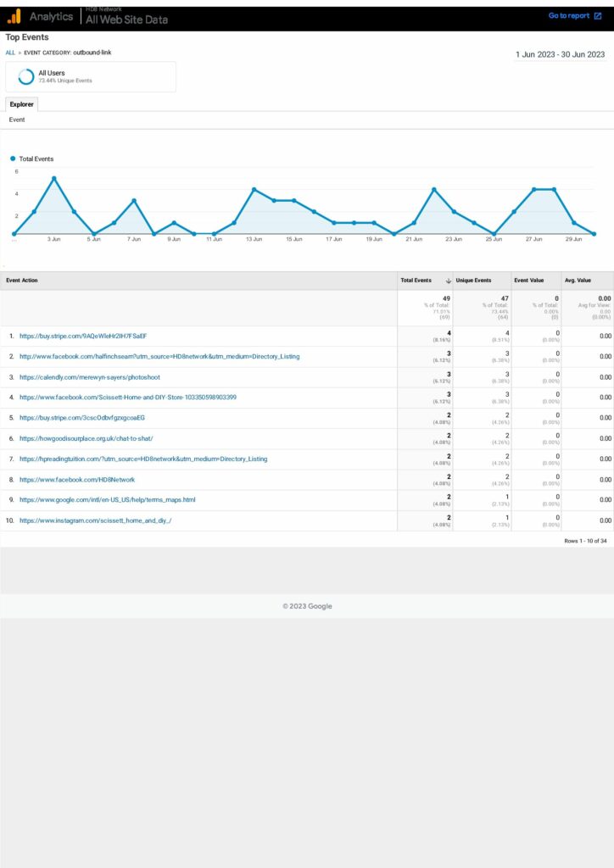Viewport: 614px width, 868px height.
Task: Select the Event sub-tab under Explorer
Action: 17,120
